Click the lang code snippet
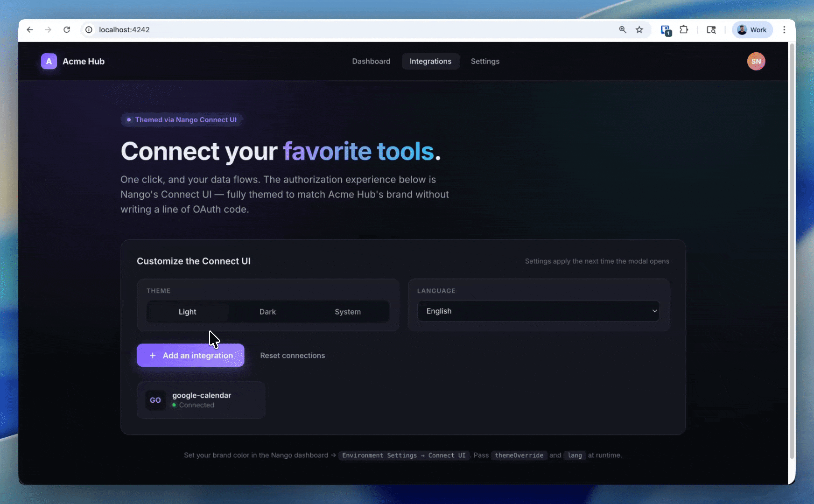The height and width of the screenshot is (504, 814). coord(575,455)
